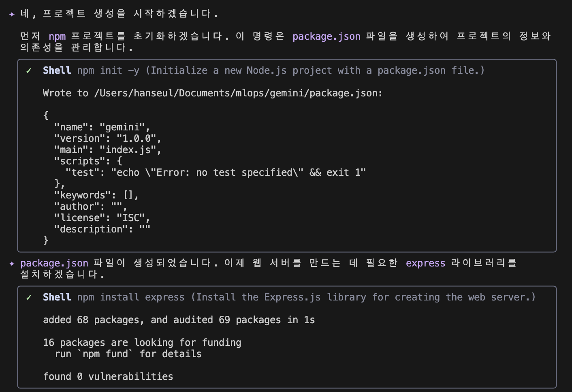The image size is (572, 392).
Task: Click 'found 0 vulnerabilities' line
Action: 108,377
